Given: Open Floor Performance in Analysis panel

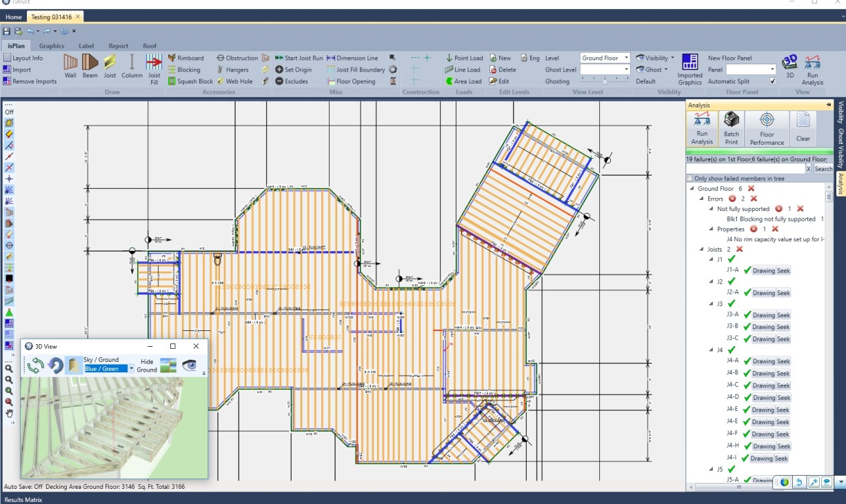Looking at the screenshot, I should [767, 128].
